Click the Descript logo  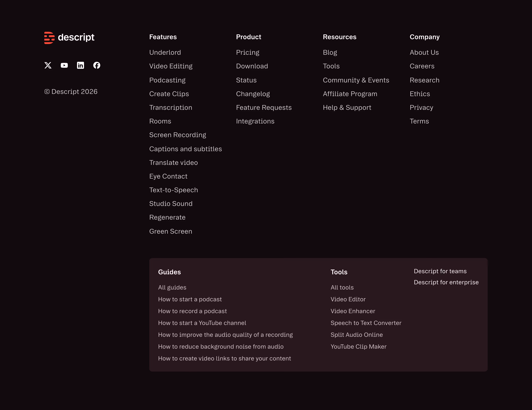[69, 38]
